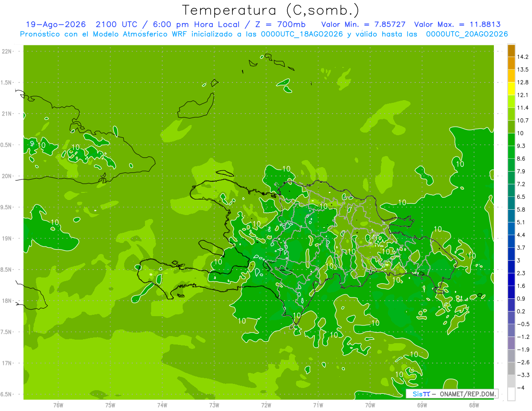Click the '12.1' colorbar value
This screenshot has width=532, height=411.
[523, 95]
